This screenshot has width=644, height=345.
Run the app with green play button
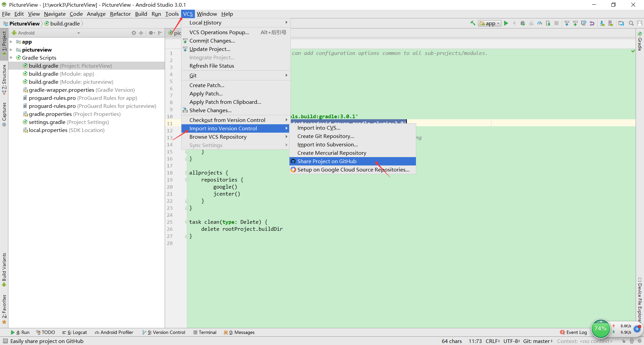[x=506, y=23]
